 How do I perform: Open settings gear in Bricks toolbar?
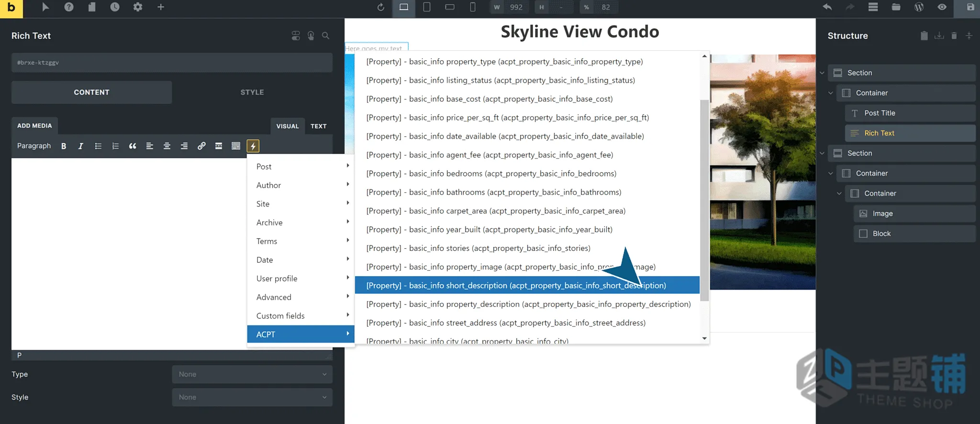coord(138,7)
